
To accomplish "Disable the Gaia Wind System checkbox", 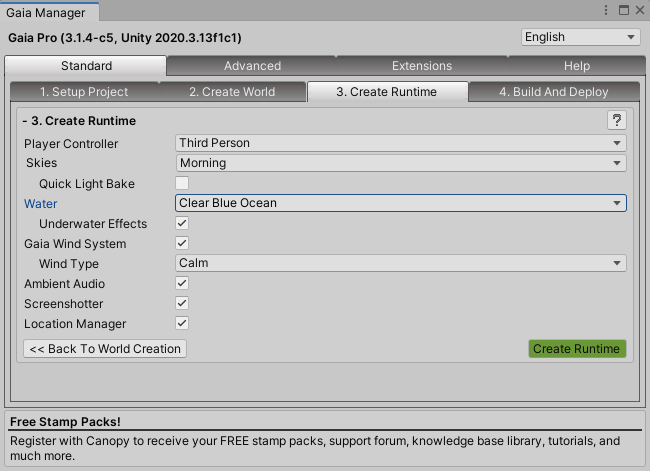I will pyautogui.click(x=182, y=243).
